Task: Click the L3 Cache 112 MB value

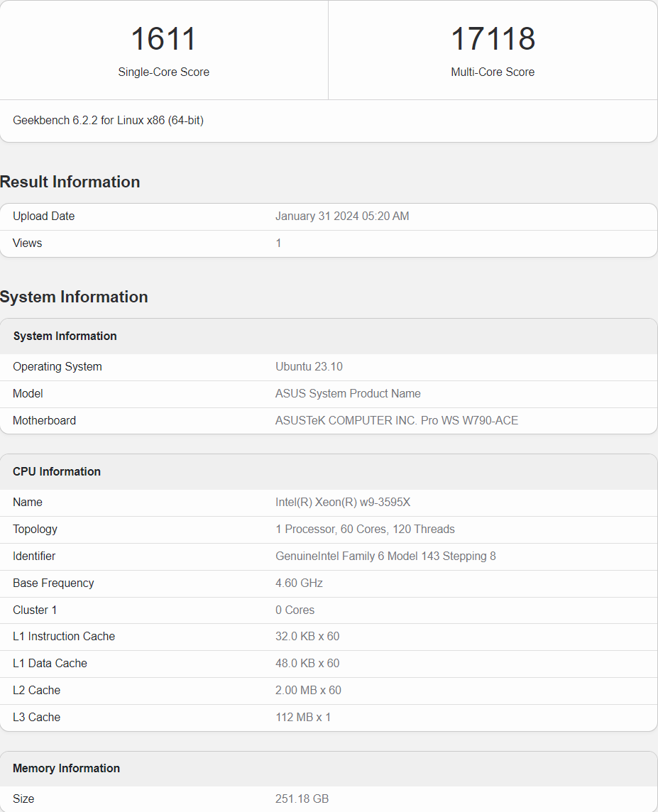Action: [x=303, y=718]
